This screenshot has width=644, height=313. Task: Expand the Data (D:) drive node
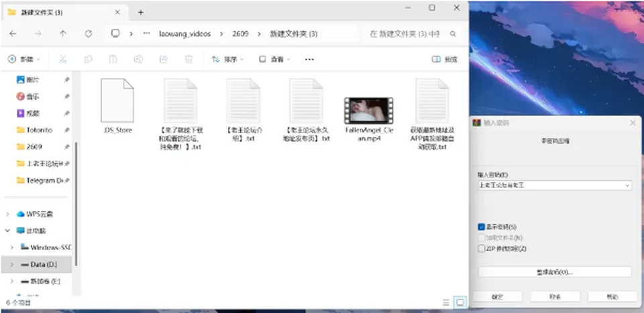coord(12,265)
